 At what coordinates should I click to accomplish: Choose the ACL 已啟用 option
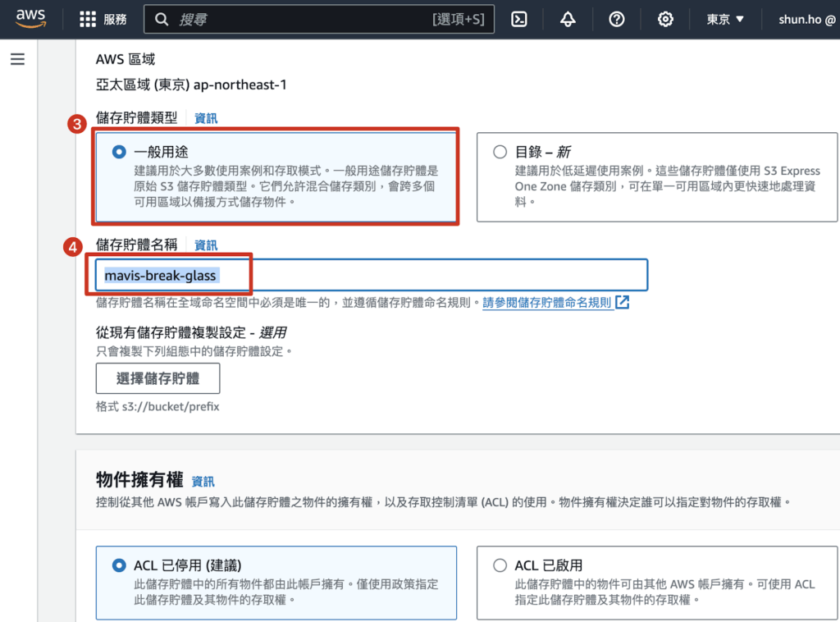[x=500, y=565]
